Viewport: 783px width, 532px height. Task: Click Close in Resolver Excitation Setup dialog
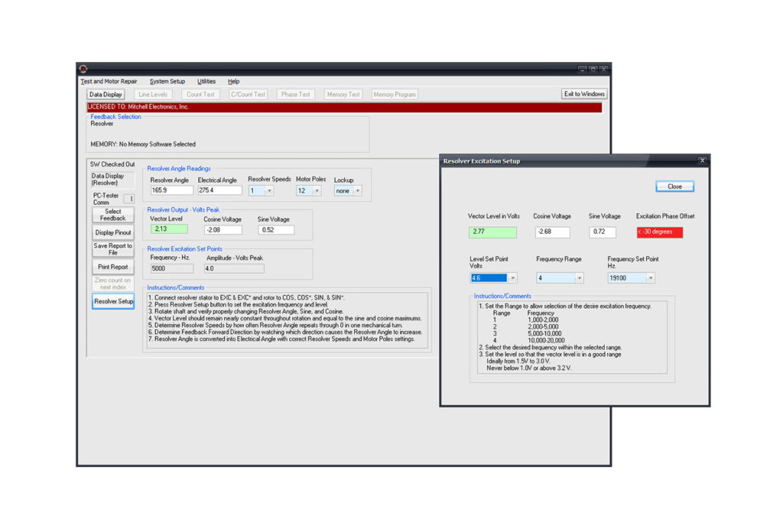[674, 187]
